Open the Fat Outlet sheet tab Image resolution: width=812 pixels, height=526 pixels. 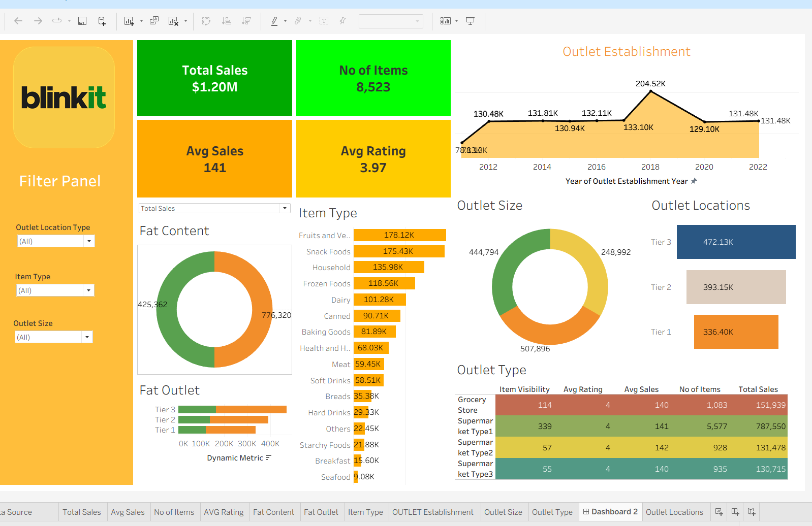coord(321,512)
